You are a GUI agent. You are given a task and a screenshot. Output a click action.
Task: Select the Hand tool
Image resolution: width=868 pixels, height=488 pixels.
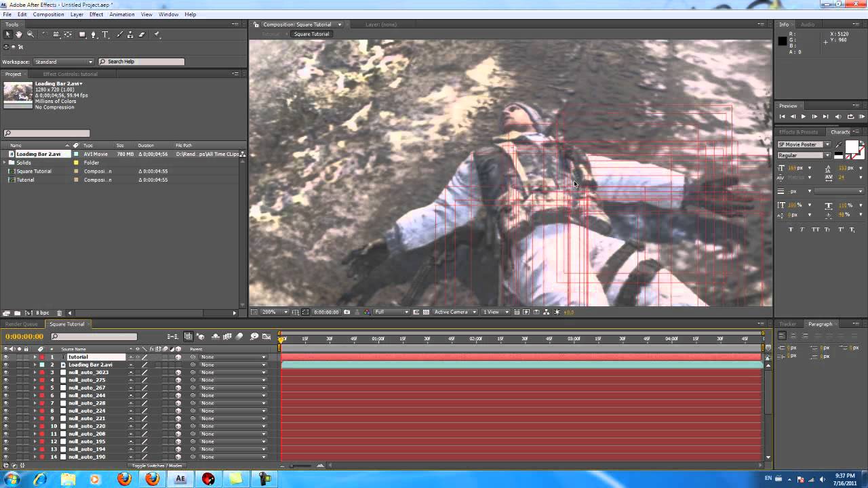[x=19, y=35]
